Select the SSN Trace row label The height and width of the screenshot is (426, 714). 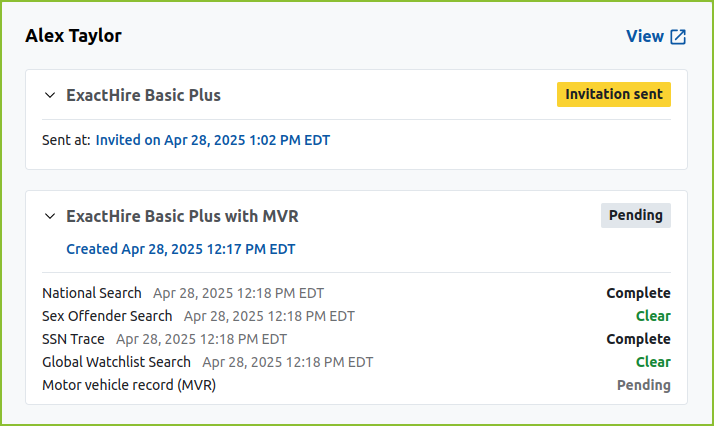point(73,339)
